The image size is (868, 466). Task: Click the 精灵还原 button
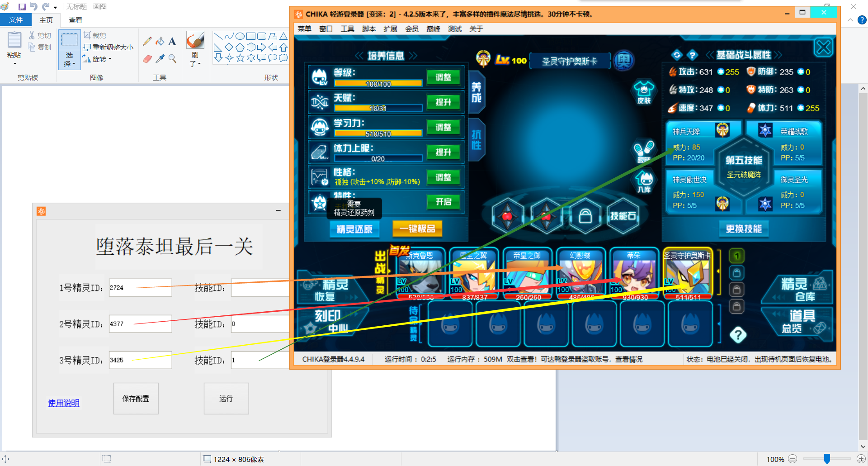354,229
